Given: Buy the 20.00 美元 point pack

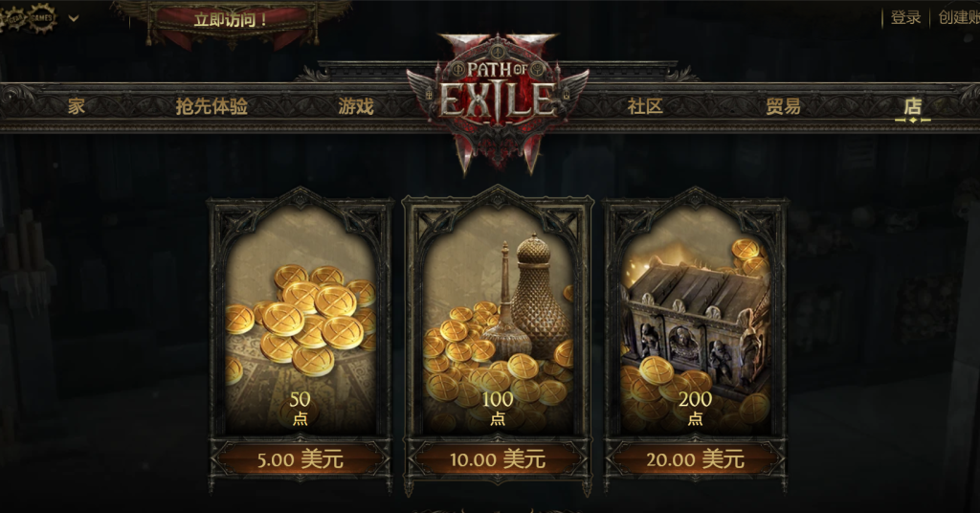Looking at the screenshot, I should point(695,460).
